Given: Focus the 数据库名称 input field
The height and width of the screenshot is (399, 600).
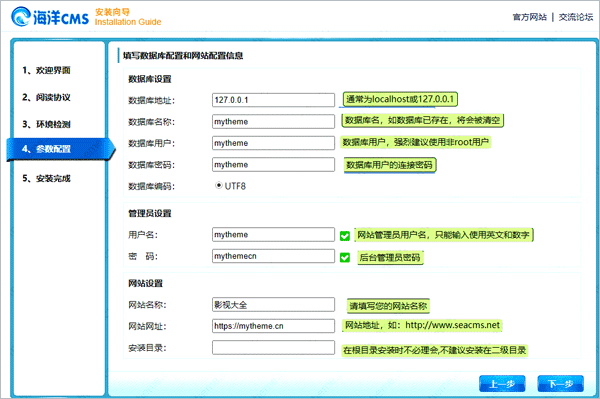Looking at the screenshot, I should [x=273, y=122].
